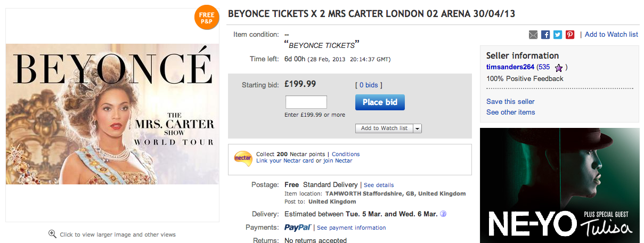Share listing on Facebook icon
This screenshot has height=243, width=644.
tap(545, 35)
